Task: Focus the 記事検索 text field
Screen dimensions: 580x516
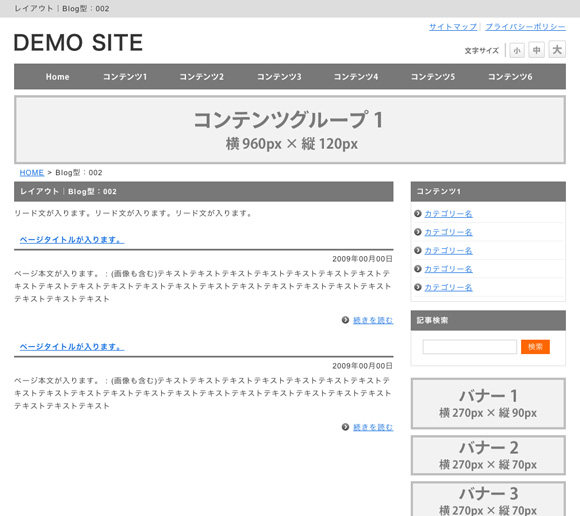Action: 469,347
